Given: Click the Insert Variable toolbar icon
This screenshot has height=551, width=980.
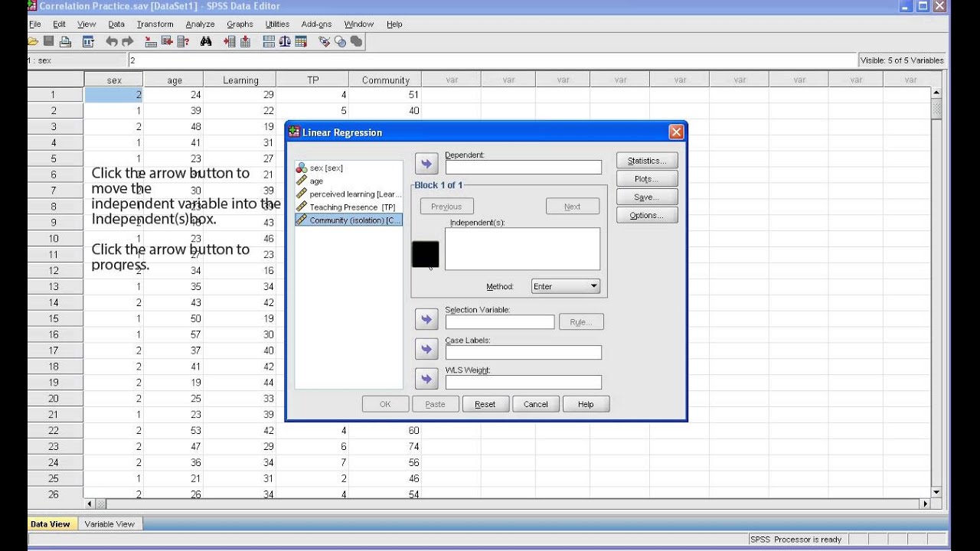Looking at the screenshot, I should pos(245,41).
